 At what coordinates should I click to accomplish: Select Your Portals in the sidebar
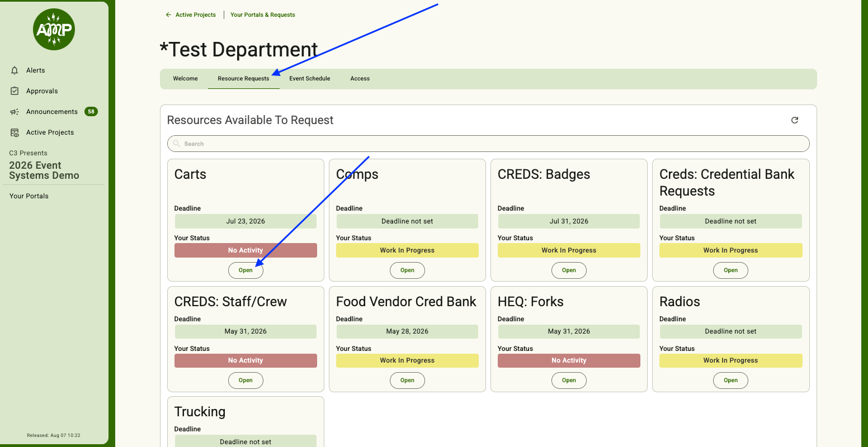click(x=29, y=196)
